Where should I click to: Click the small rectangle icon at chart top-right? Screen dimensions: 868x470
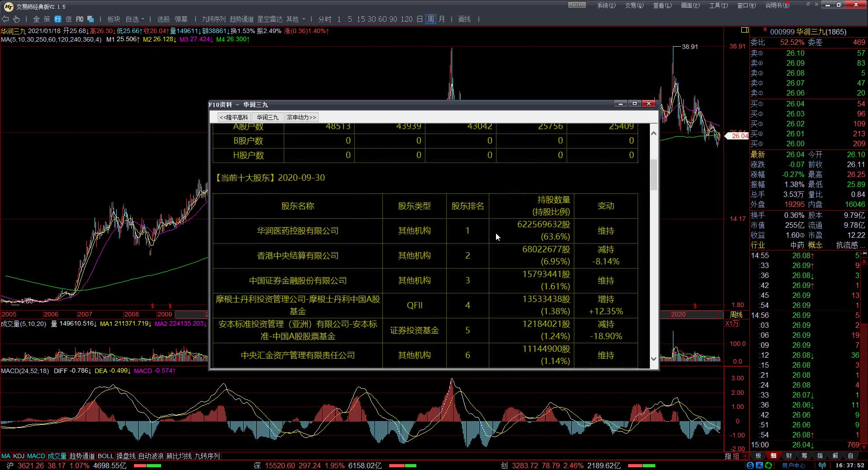(744, 30)
